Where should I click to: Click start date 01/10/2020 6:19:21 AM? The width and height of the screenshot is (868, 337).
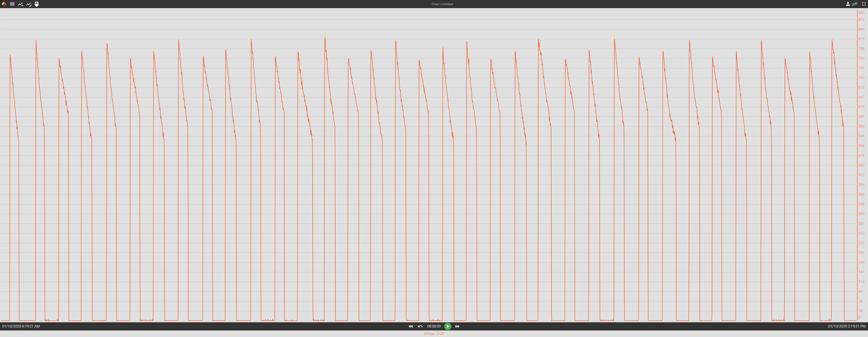[21, 326]
